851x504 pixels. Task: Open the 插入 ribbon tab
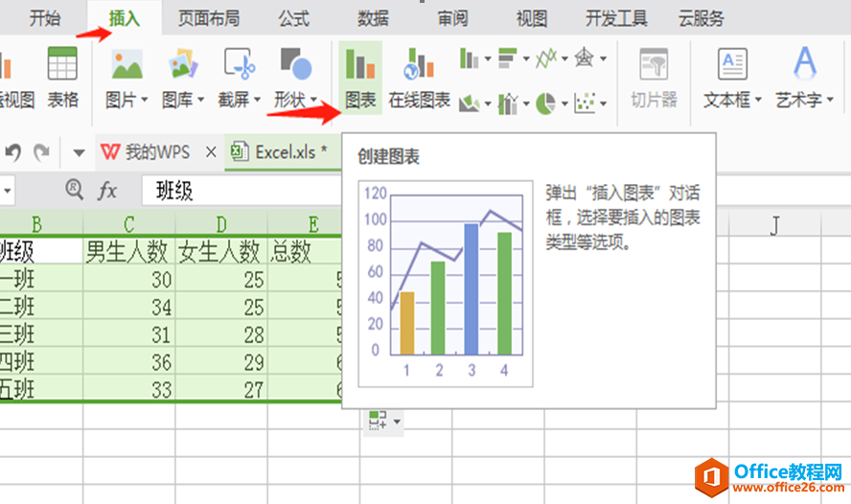pos(125,19)
